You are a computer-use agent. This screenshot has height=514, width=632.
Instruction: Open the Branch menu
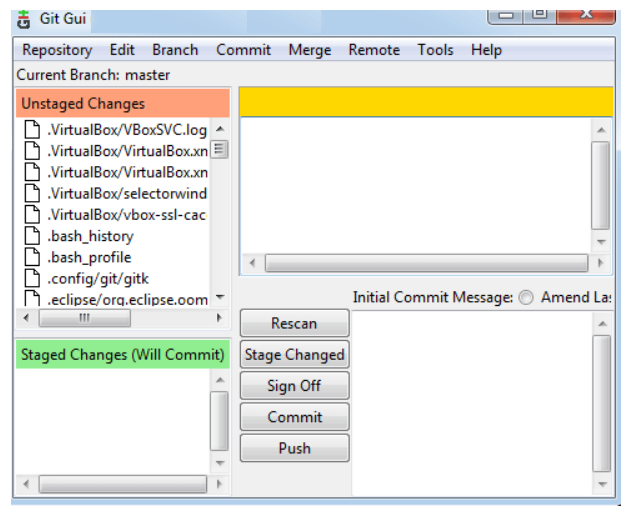[175, 50]
